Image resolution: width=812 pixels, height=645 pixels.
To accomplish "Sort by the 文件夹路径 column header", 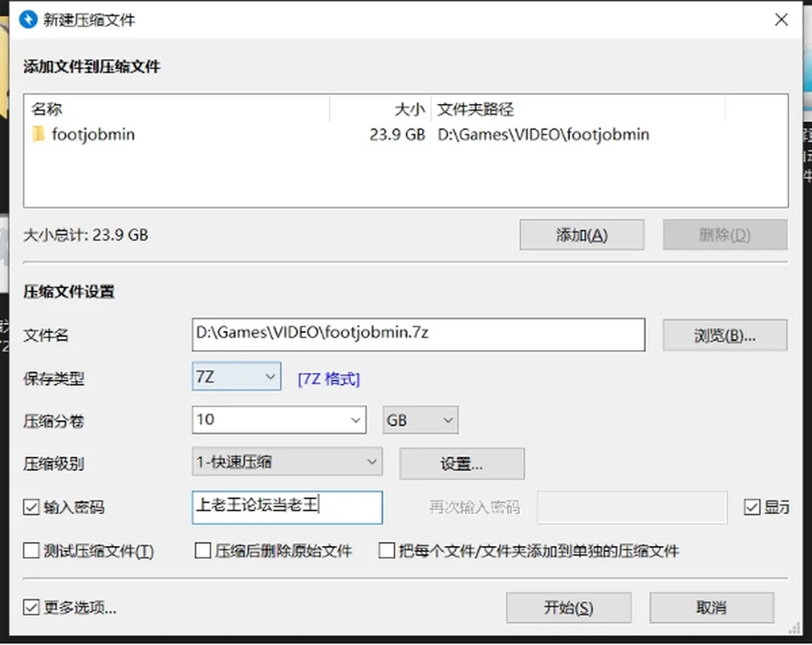I will click(x=579, y=109).
